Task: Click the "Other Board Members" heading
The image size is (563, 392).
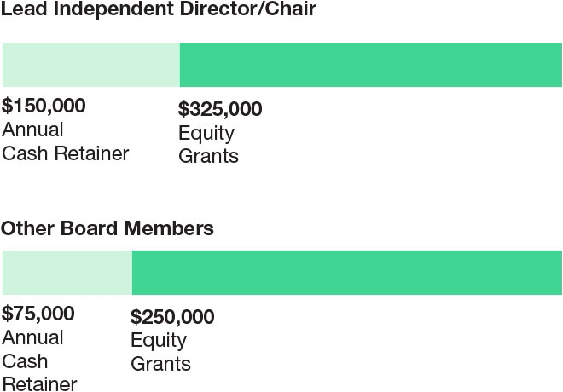Action: (x=107, y=229)
